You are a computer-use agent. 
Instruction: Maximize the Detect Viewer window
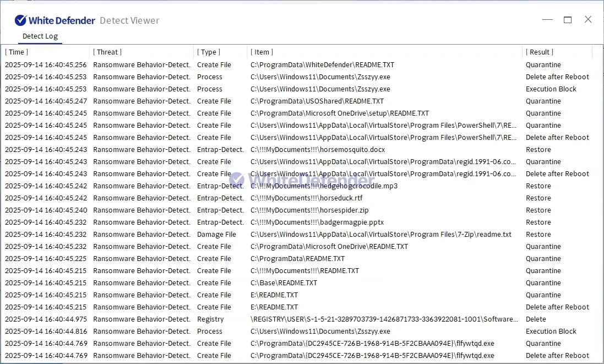(568, 20)
